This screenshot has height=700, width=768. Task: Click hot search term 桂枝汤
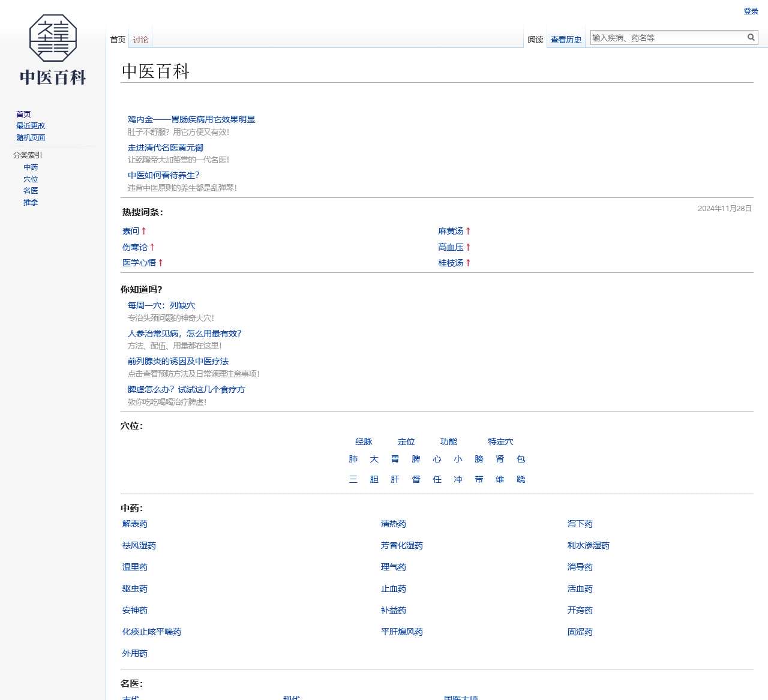451,263
